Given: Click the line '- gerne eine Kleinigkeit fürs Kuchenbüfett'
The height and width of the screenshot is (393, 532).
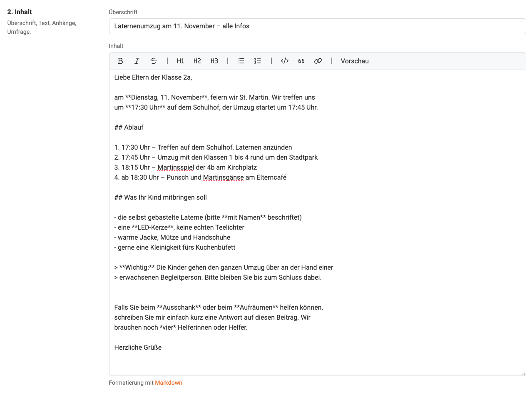Looking at the screenshot, I should point(175,248).
